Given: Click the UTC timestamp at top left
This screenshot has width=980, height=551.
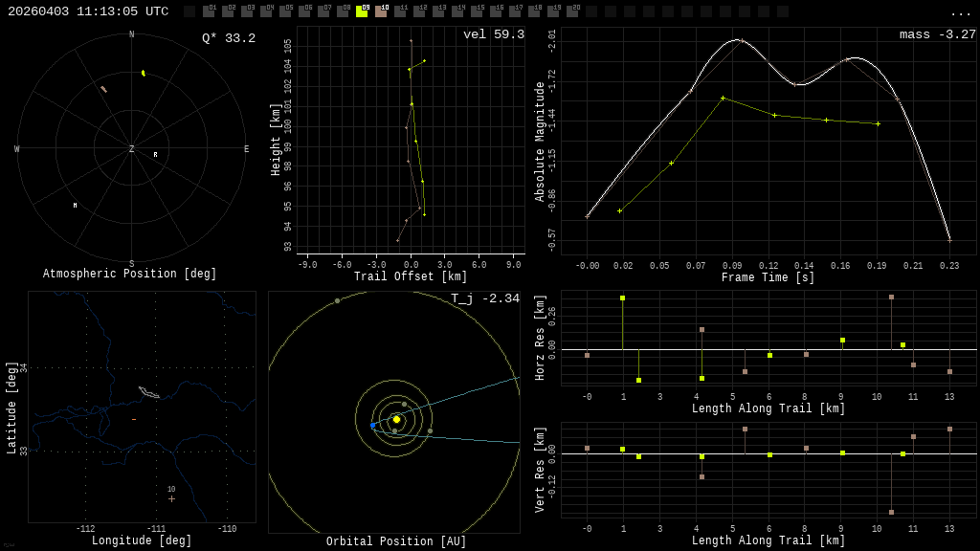Looking at the screenshot, I should click(x=88, y=11).
